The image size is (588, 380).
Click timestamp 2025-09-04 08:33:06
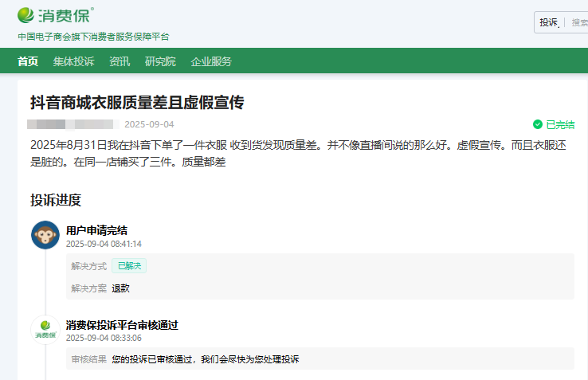(x=104, y=338)
